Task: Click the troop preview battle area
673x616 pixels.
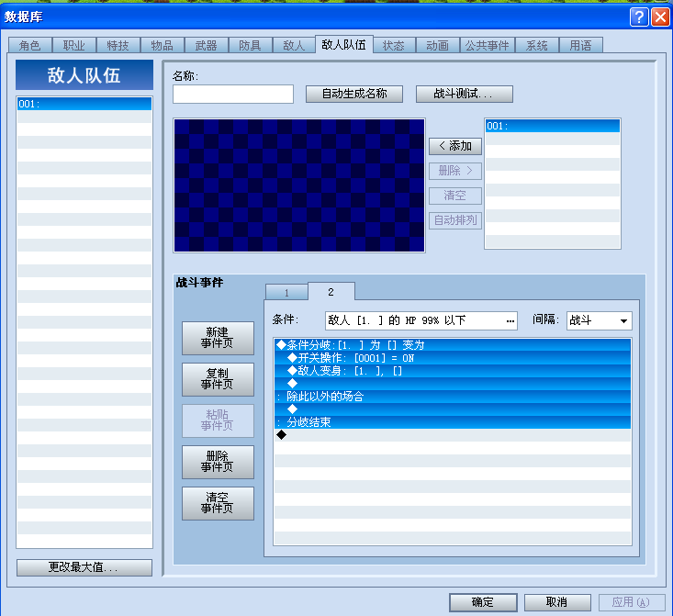Action: [299, 185]
